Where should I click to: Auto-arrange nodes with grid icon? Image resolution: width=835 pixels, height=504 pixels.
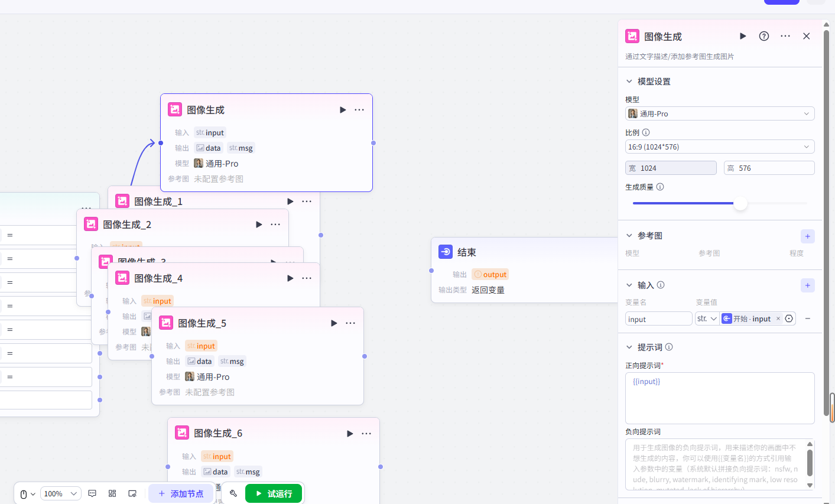pyautogui.click(x=112, y=493)
